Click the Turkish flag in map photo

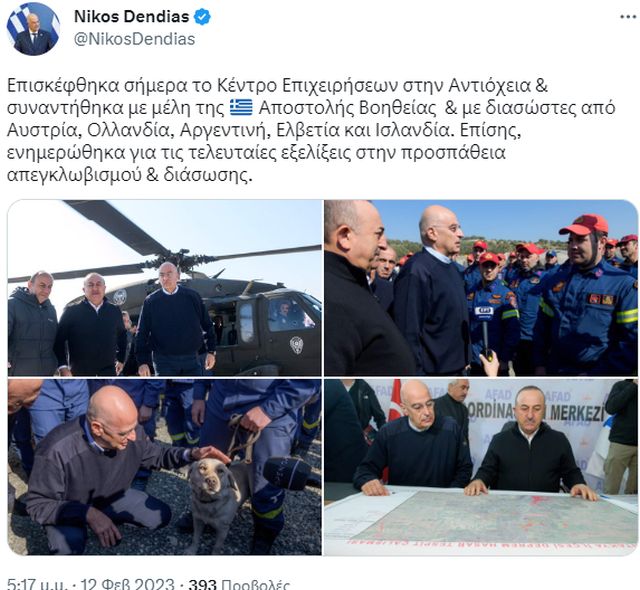[x=395, y=400]
